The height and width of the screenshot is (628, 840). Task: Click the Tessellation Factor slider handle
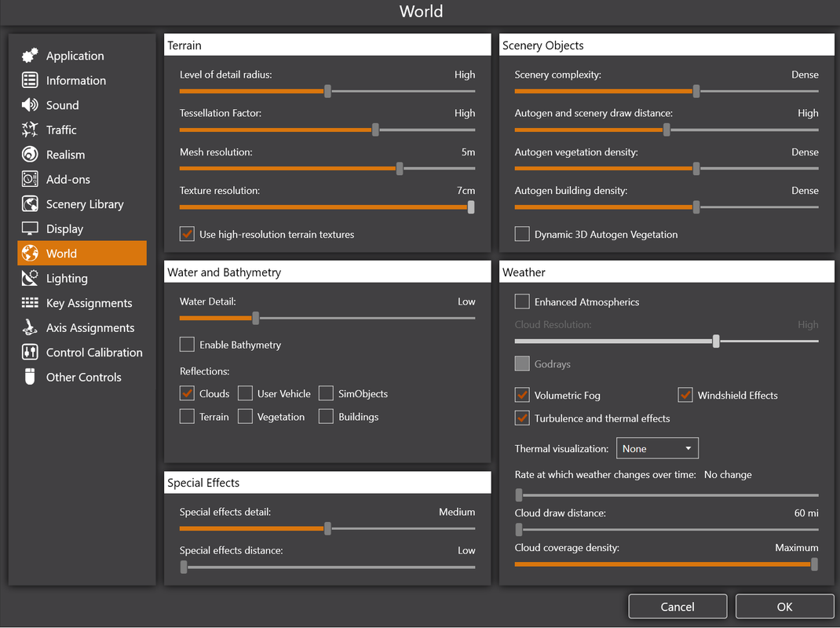pyautogui.click(x=375, y=130)
